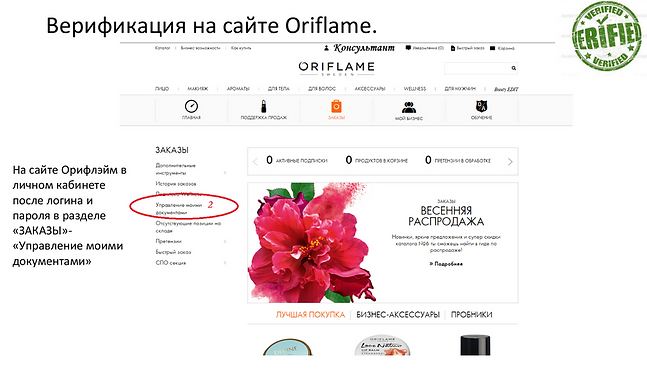The image size is (647, 370).
Task: Open Отсутствующие позиции на складе link
Action: click(x=188, y=227)
